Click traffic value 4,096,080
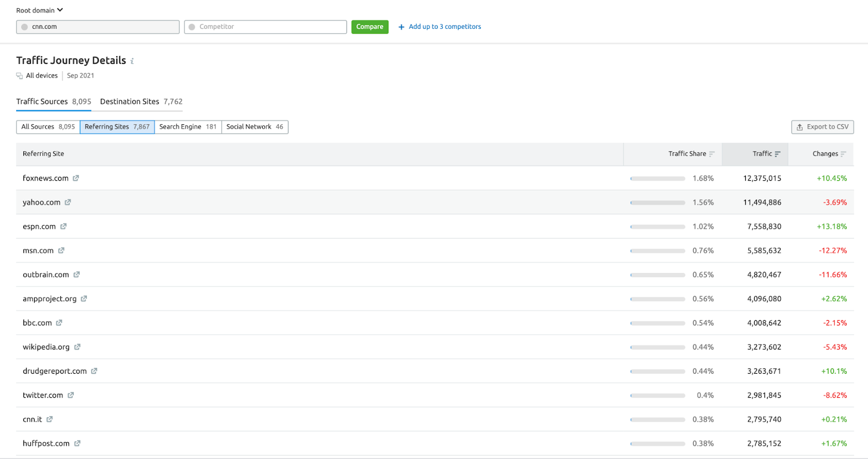This screenshot has width=868, height=459. [764, 299]
